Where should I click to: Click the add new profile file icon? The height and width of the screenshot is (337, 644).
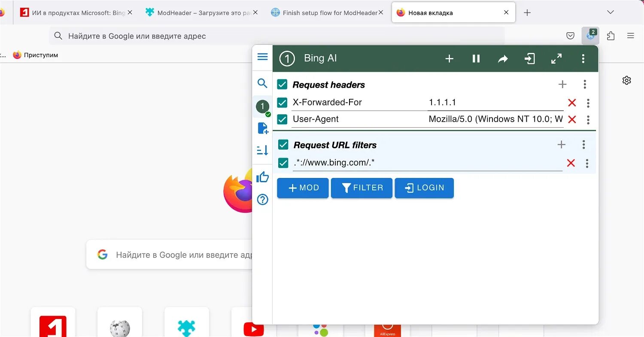tap(262, 128)
